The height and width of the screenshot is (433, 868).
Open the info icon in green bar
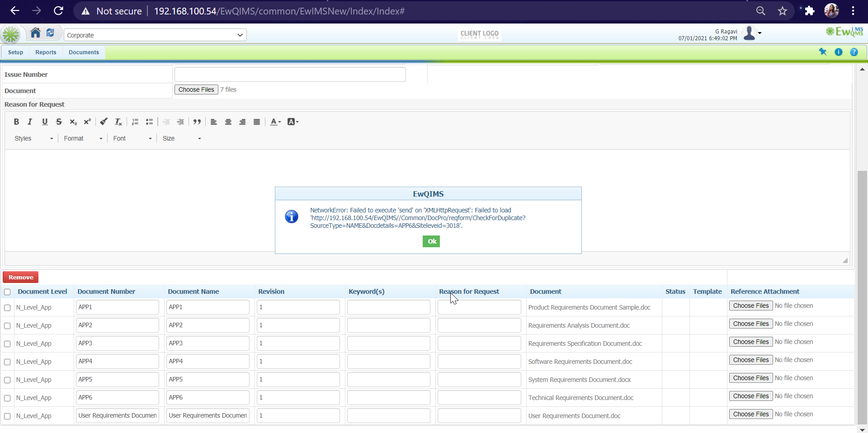[839, 52]
